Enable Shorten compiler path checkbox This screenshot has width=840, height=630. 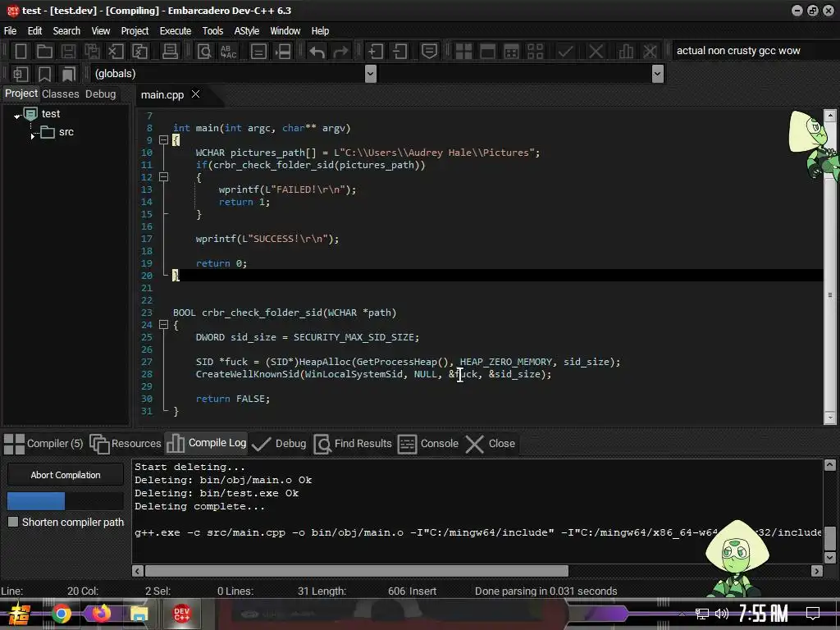tap(13, 522)
